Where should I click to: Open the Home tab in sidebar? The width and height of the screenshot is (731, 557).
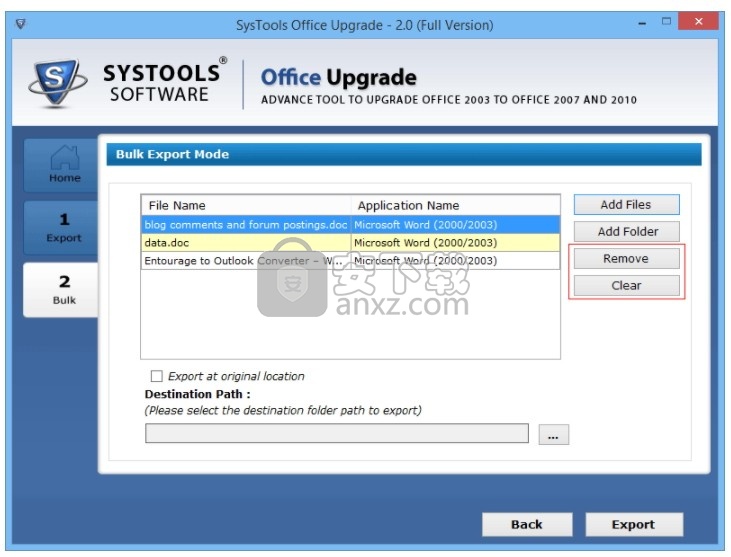[x=62, y=165]
